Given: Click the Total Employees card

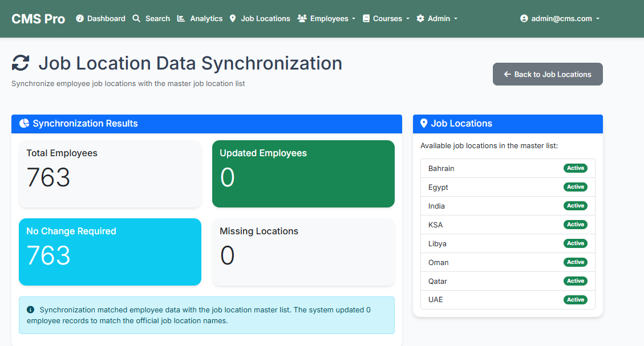Looking at the screenshot, I should pyautogui.click(x=110, y=174).
